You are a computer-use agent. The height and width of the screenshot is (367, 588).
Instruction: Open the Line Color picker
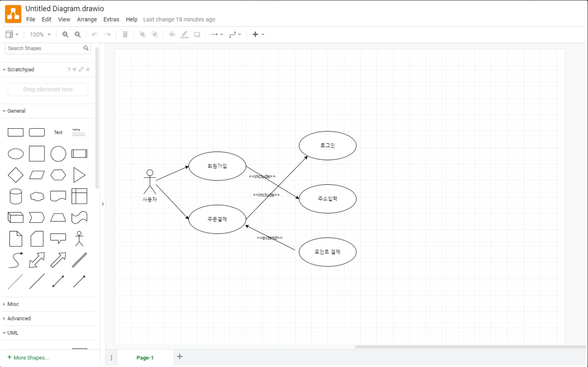[x=185, y=34]
